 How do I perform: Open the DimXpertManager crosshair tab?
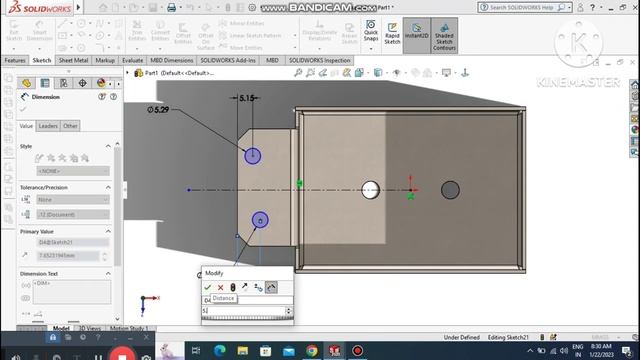point(82,83)
